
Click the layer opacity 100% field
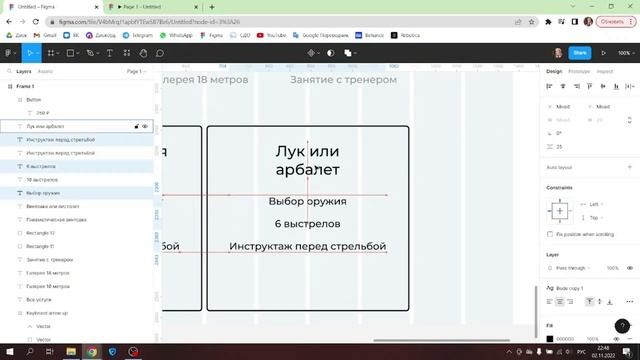612,268
